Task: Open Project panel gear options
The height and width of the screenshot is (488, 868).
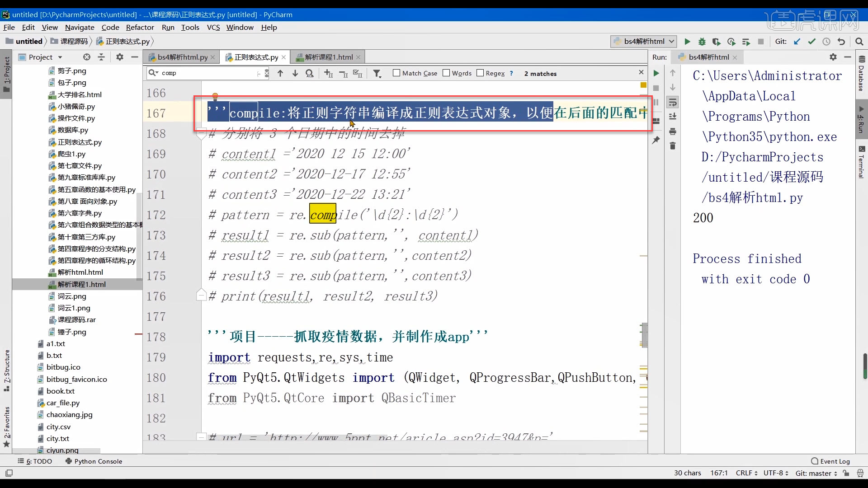Action: 119,57
